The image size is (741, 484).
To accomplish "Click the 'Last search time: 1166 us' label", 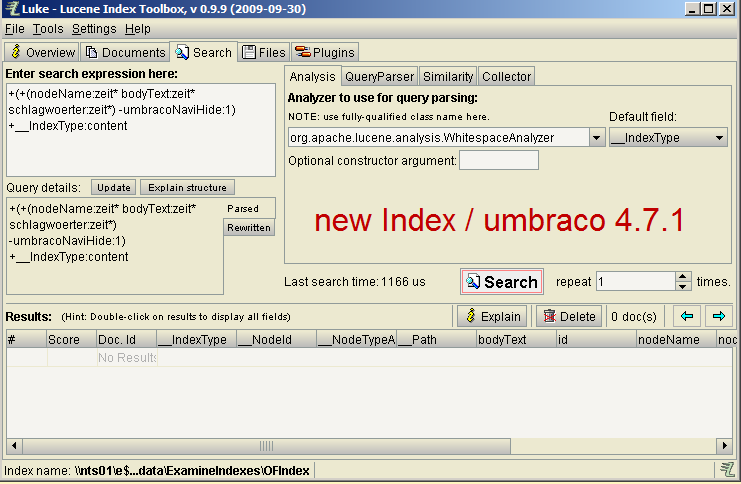I will (354, 282).
